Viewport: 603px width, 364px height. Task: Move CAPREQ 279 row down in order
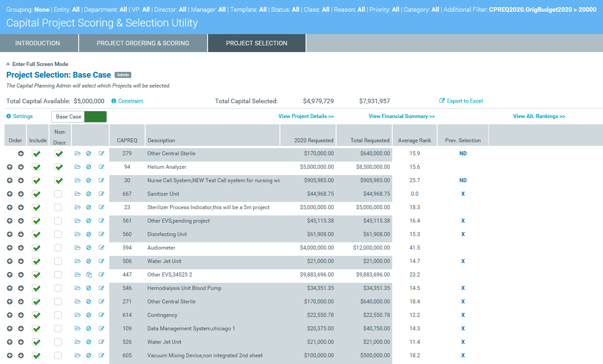pos(21,153)
